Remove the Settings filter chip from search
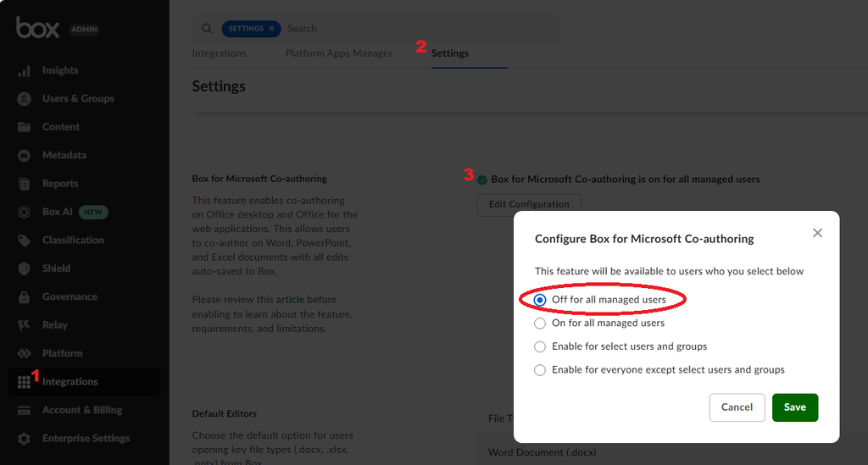Image resolution: width=868 pixels, height=465 pixels. tap(271, 29)
